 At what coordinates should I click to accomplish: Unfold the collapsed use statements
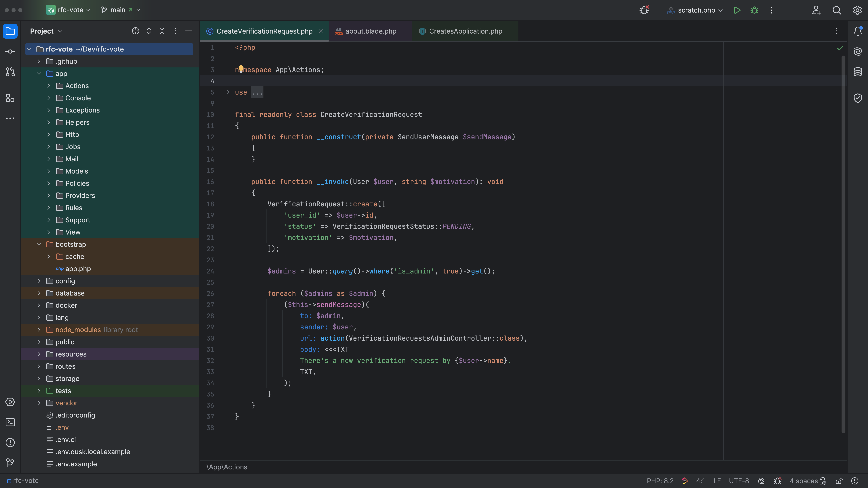[x=228, y=92]
